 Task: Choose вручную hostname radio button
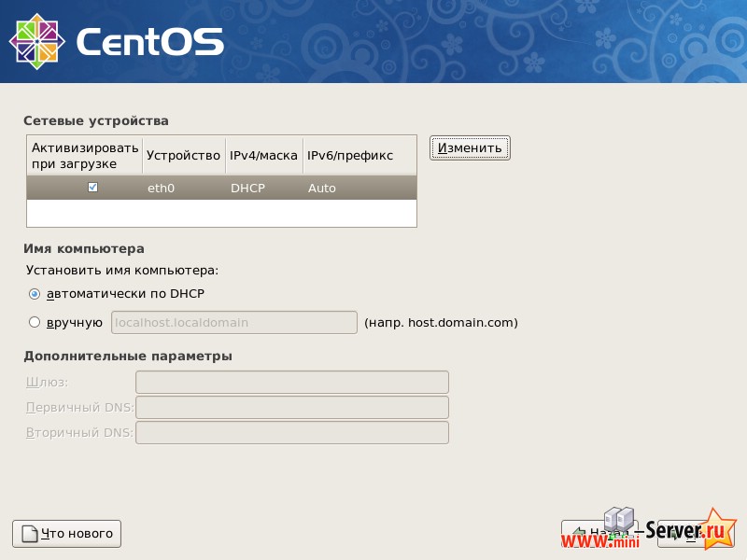click(35, 322)
